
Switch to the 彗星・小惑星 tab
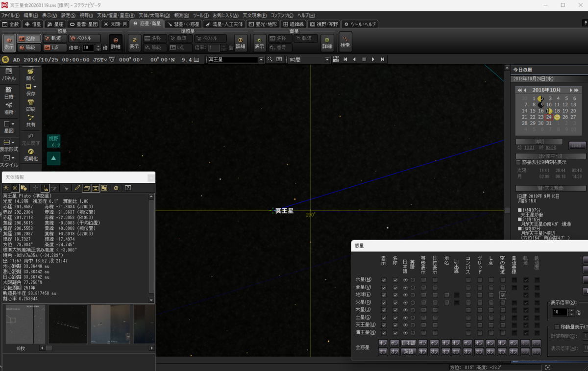tap(183, 24)
